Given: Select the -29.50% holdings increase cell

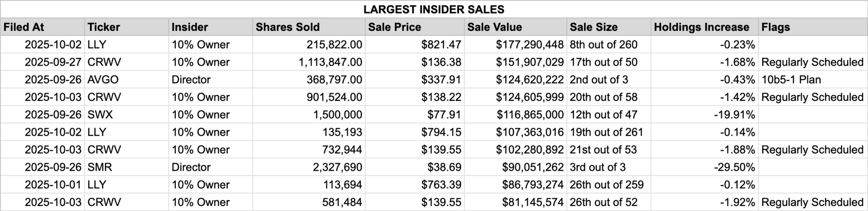Looking at the screenshot, I should tap(705, 167).
